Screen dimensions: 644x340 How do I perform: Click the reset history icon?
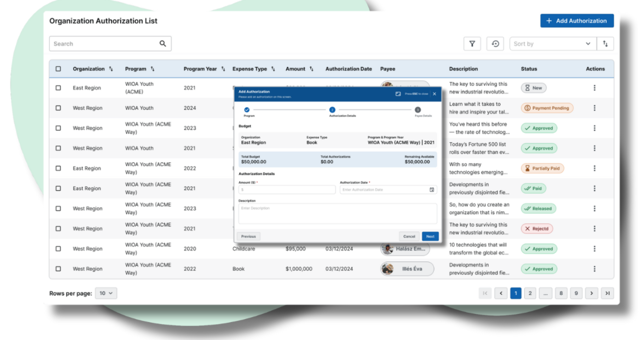pyautogui.click(x=495, y=44)
